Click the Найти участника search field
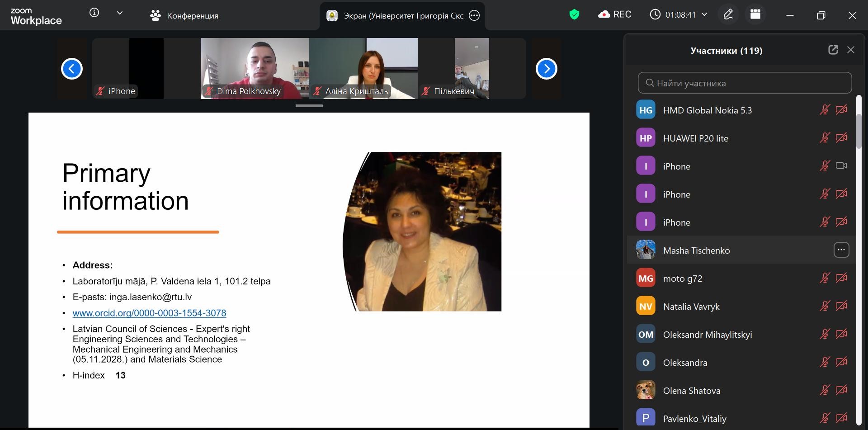The height and width of the screenshot is (430, 868). coord(745,83)
